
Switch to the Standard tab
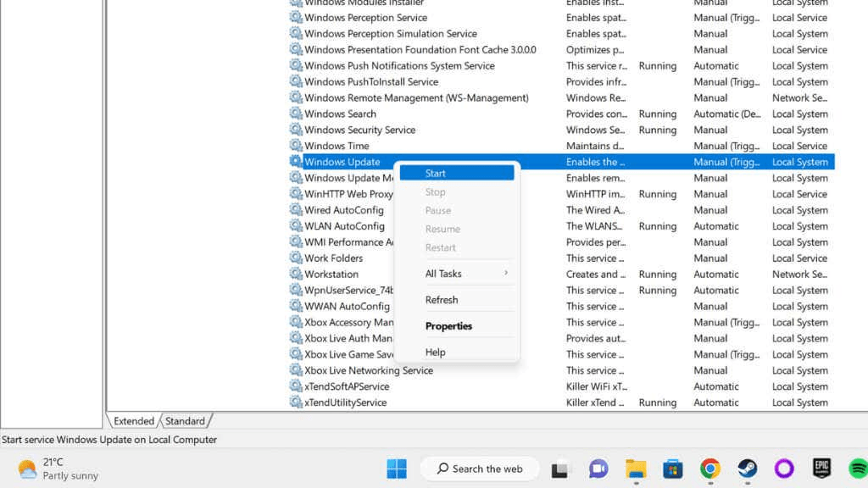click(x=185, y=421)
